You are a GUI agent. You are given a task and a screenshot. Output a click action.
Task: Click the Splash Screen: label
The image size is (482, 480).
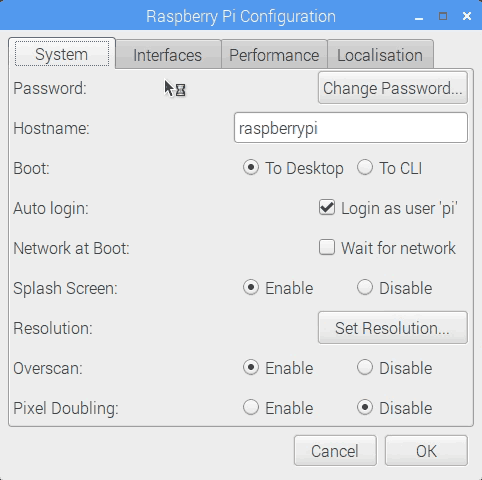65,288
